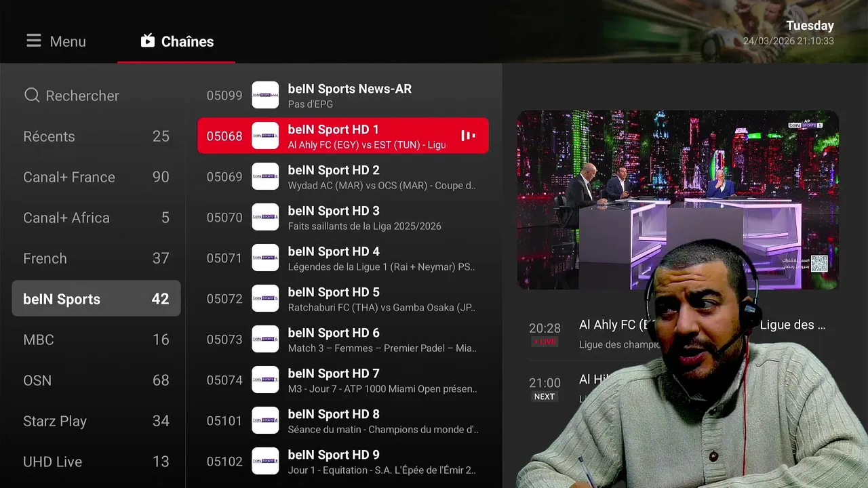Select the French category

click(96, 258)
